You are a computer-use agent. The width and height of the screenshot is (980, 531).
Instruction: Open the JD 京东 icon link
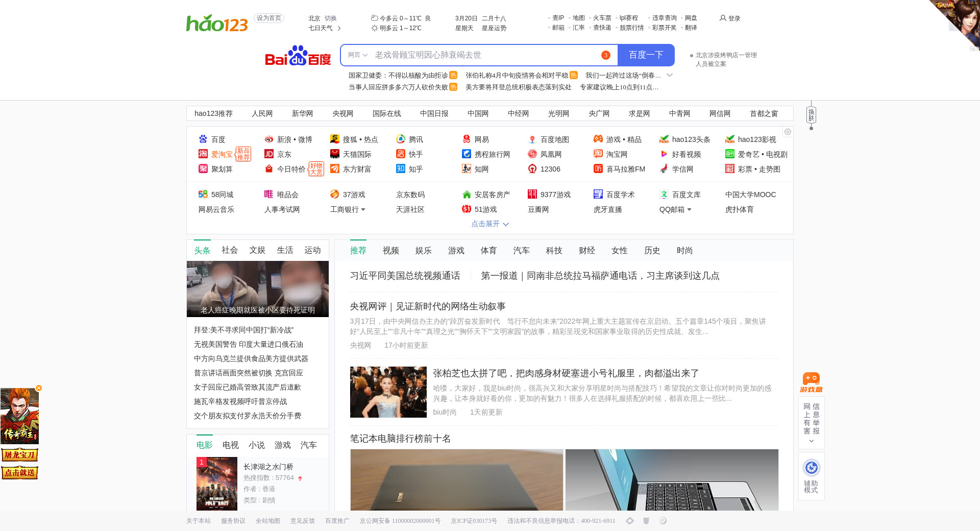point(269,154)
